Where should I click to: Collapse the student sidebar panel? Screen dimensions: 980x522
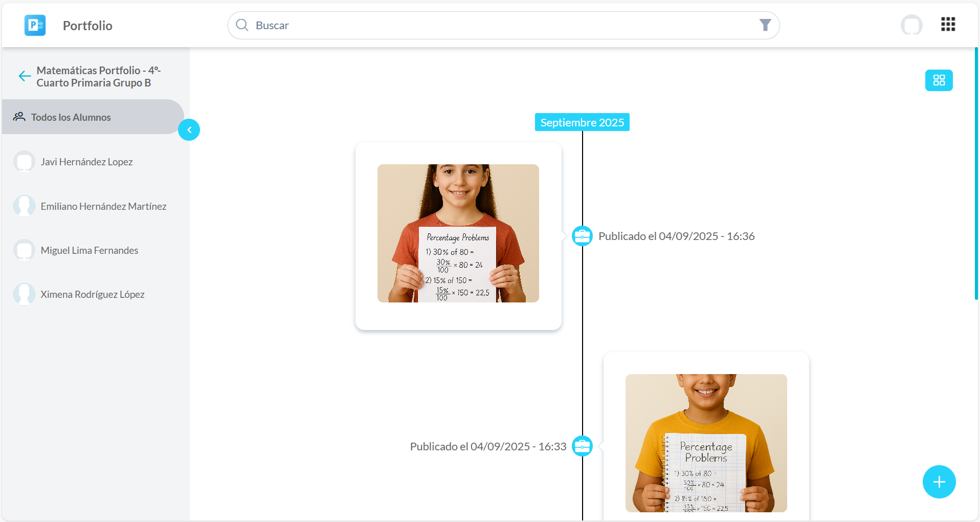pyautogui.click(x=189, y=130)
